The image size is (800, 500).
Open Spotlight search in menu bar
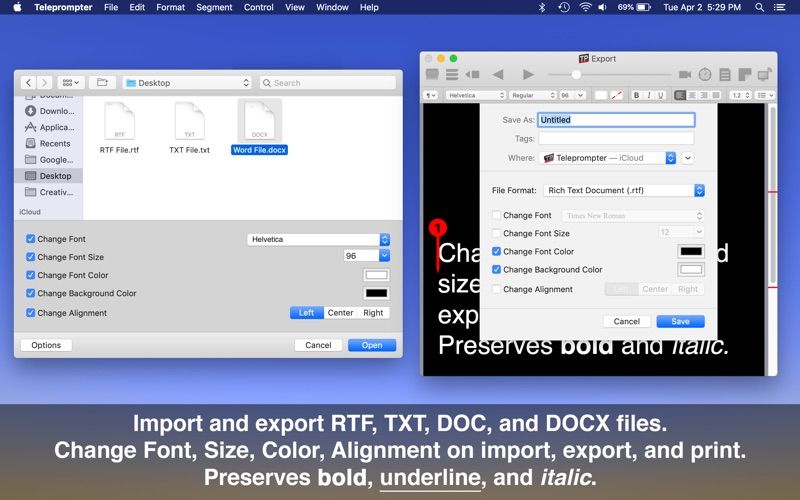[760, 7]
